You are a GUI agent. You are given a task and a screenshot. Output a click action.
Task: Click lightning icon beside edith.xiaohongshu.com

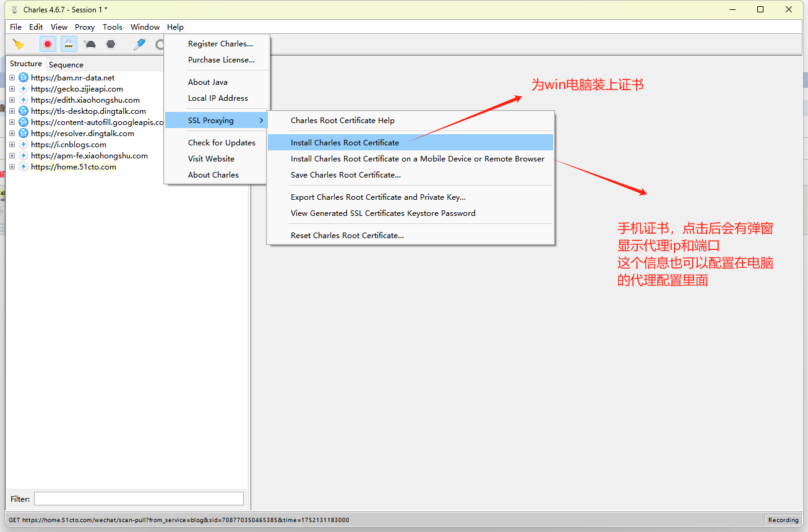click(24, 100)
